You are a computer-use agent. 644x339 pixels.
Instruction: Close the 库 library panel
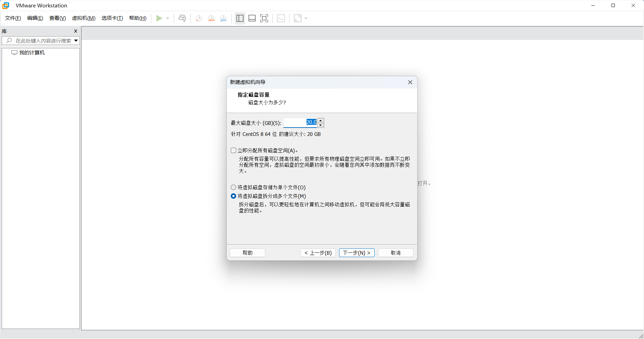(x=75, y=31)
